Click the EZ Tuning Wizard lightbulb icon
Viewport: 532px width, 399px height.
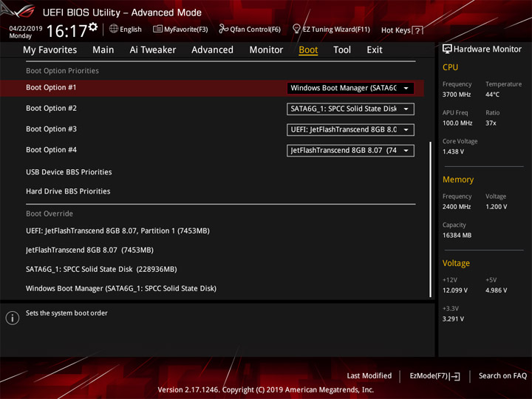click(296, 29)
